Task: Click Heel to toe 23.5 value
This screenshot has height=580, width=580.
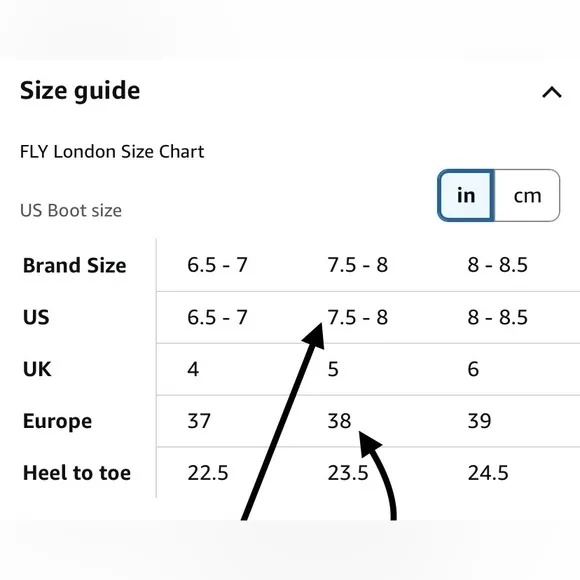Action: 348,473
